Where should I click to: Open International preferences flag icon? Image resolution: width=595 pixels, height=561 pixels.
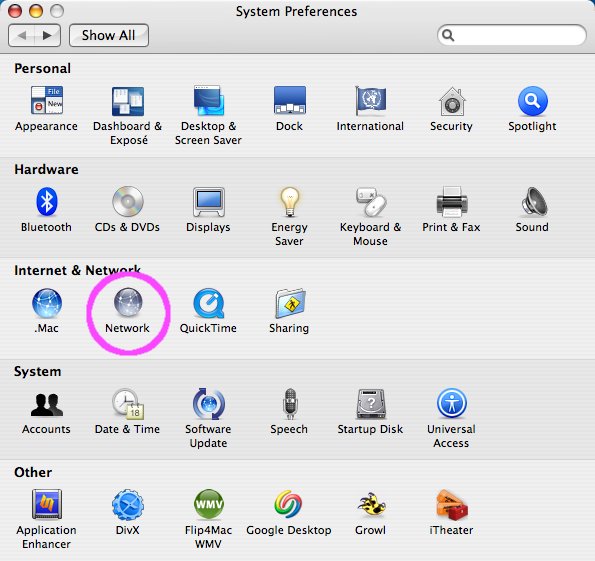(x=370, y=101)
